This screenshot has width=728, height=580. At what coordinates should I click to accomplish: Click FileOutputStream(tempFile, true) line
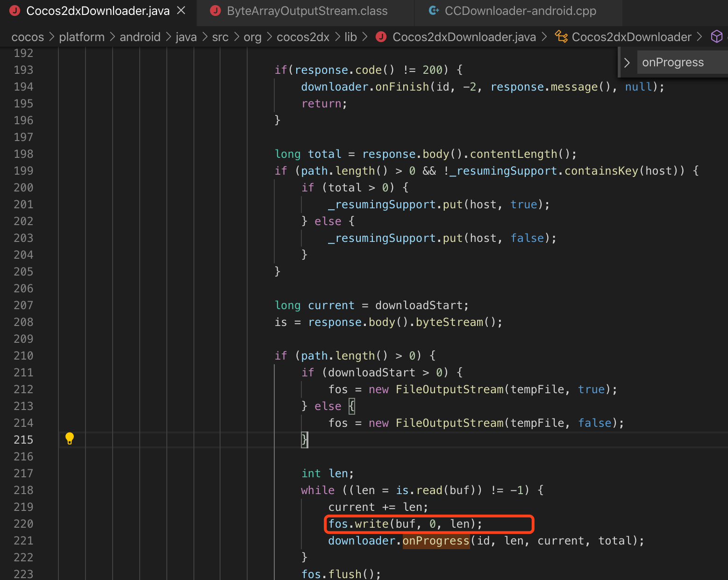pos(473,389)
